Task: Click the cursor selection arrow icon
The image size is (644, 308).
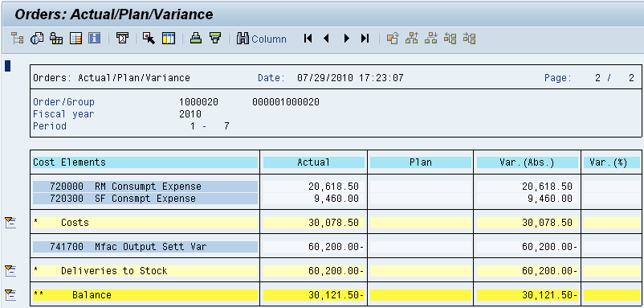Action: [x=149, y=39]
